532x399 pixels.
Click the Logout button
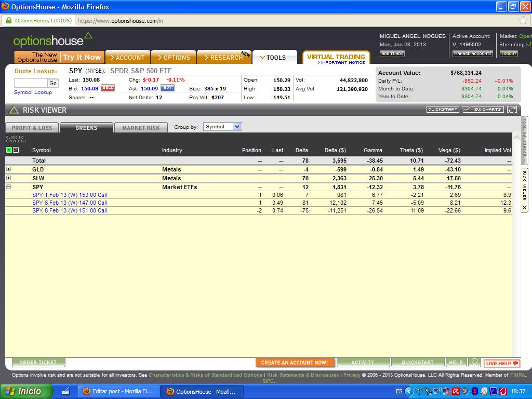509,54
